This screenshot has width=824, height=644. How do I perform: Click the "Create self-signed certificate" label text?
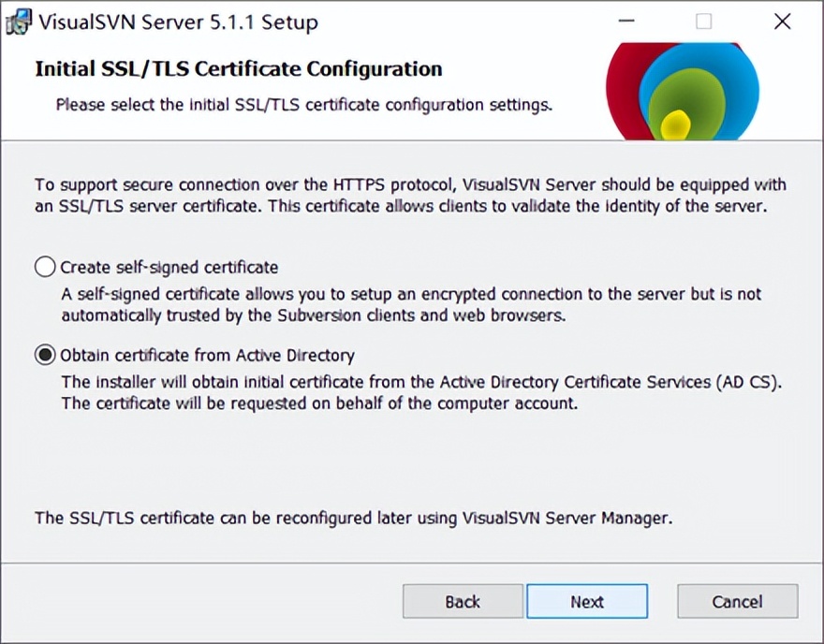click(169, 268)
